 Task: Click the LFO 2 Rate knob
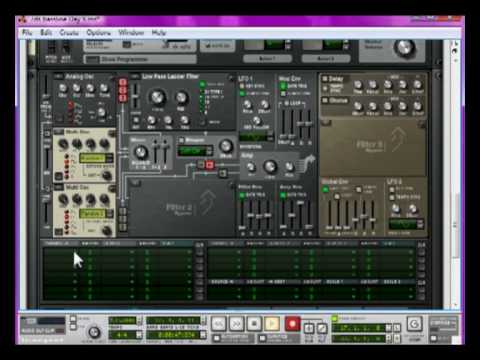point(396,209)
